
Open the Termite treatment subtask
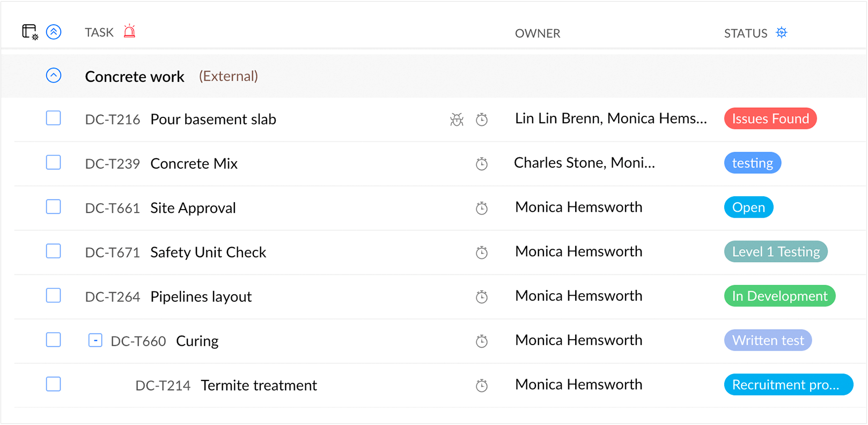(x=259, y=385)
